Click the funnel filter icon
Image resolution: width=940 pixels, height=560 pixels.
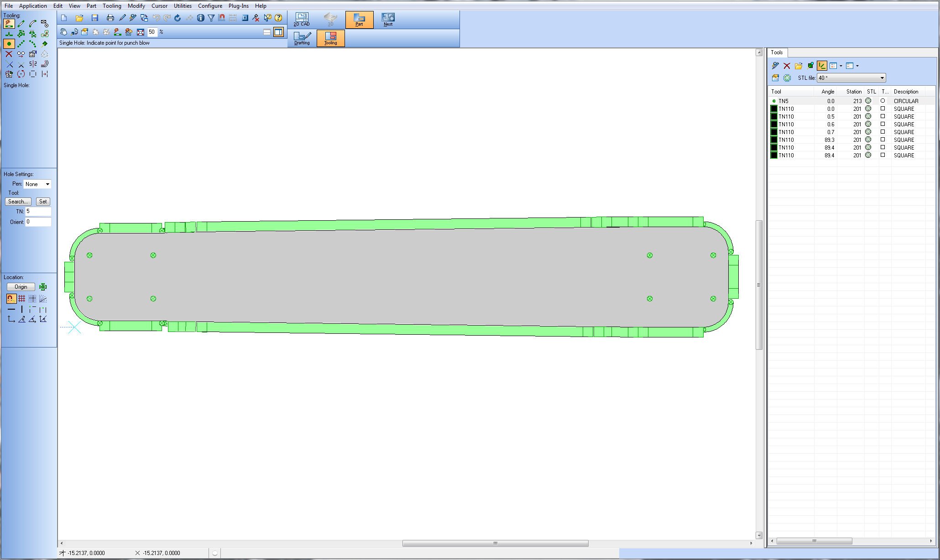(x=211, y=18)
